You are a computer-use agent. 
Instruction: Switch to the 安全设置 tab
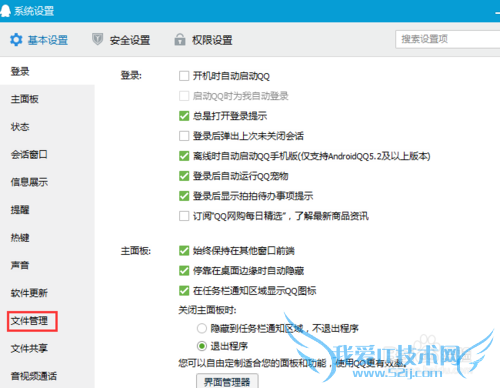point(121,40)
